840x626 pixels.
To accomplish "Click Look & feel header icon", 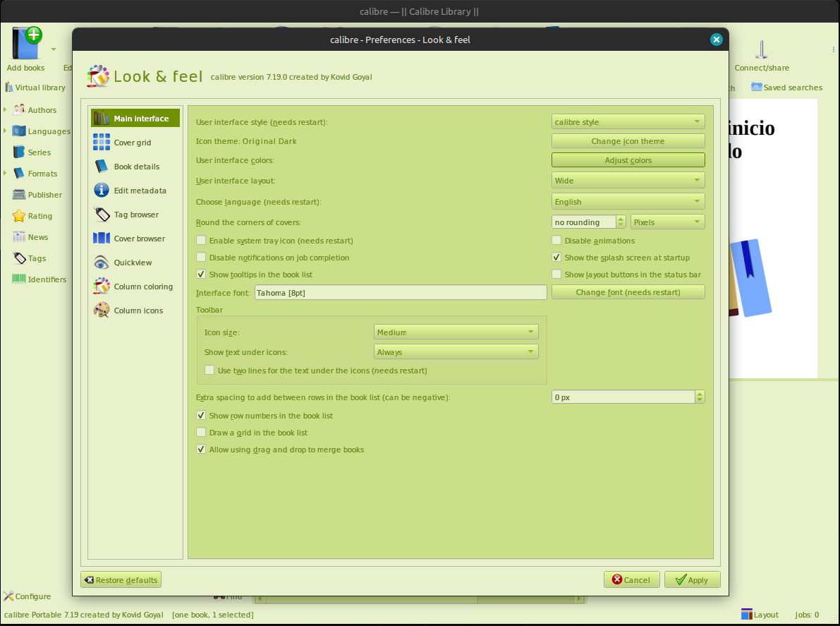I will (98, 76).
